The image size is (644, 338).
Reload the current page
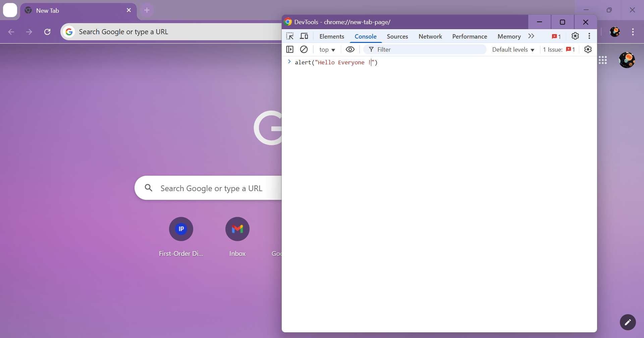47,32
